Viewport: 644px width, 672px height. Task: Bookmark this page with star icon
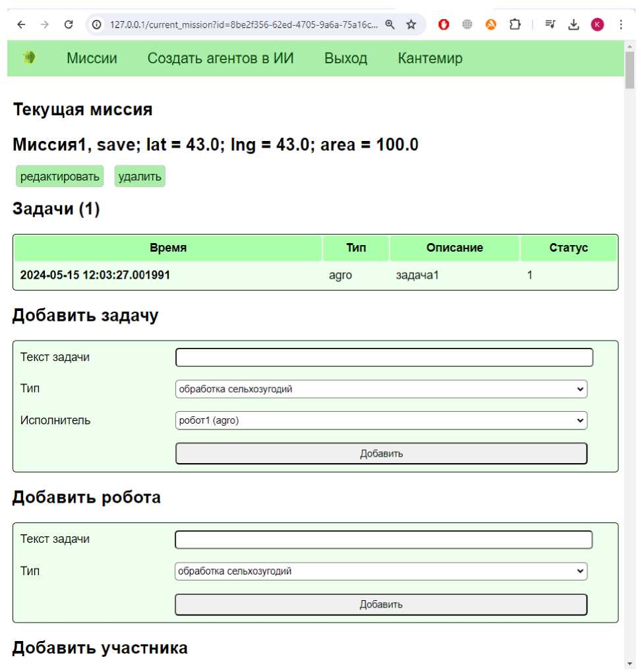click(411, 24)
